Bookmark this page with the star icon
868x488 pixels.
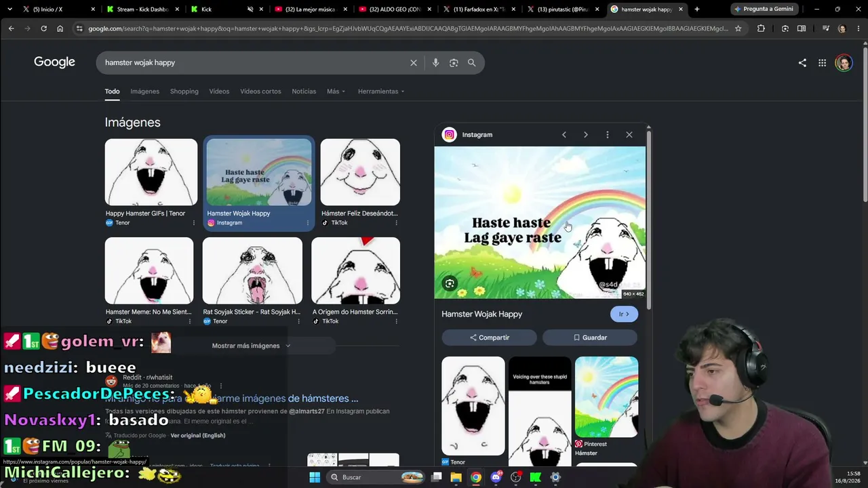(x=738, y=28)
